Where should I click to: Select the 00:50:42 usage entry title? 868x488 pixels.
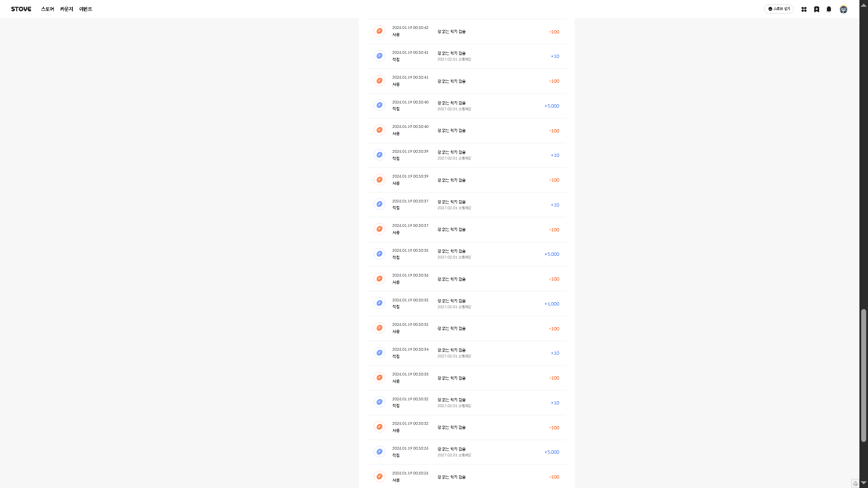tap(451, 32)
